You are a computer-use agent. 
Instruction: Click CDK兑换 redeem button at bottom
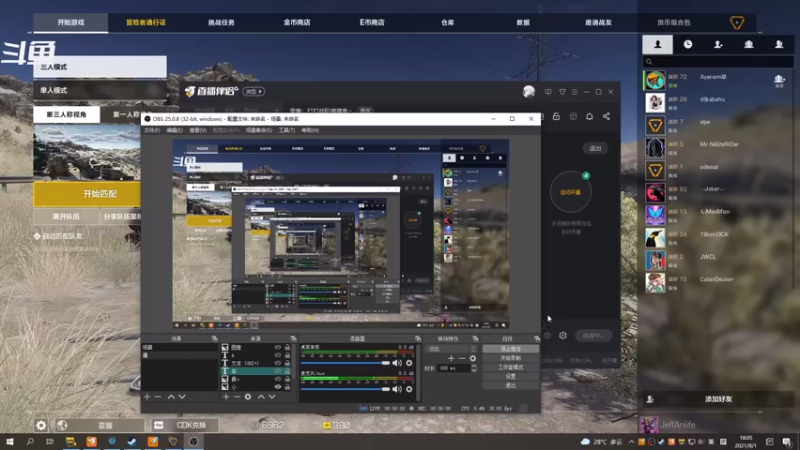point(186,425)
